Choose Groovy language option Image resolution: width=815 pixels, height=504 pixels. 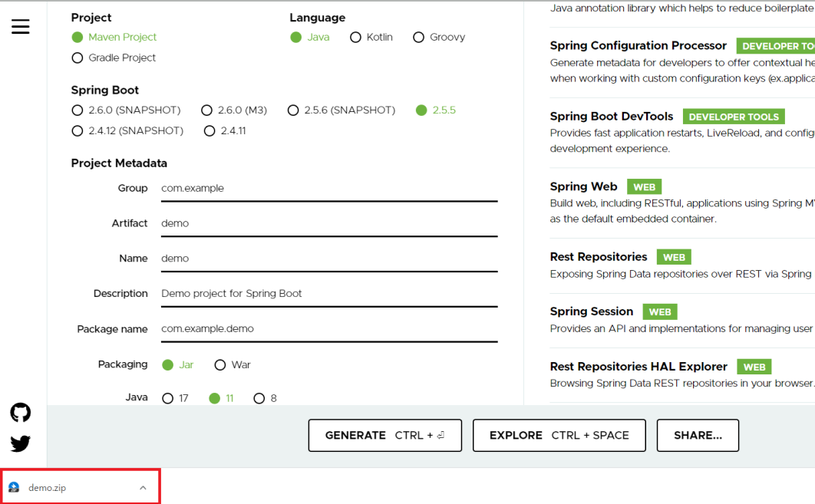coord(439,37)
